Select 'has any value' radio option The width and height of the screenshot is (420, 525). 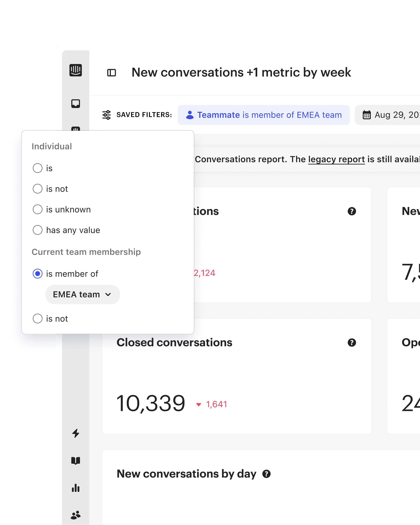click(38, 230)
